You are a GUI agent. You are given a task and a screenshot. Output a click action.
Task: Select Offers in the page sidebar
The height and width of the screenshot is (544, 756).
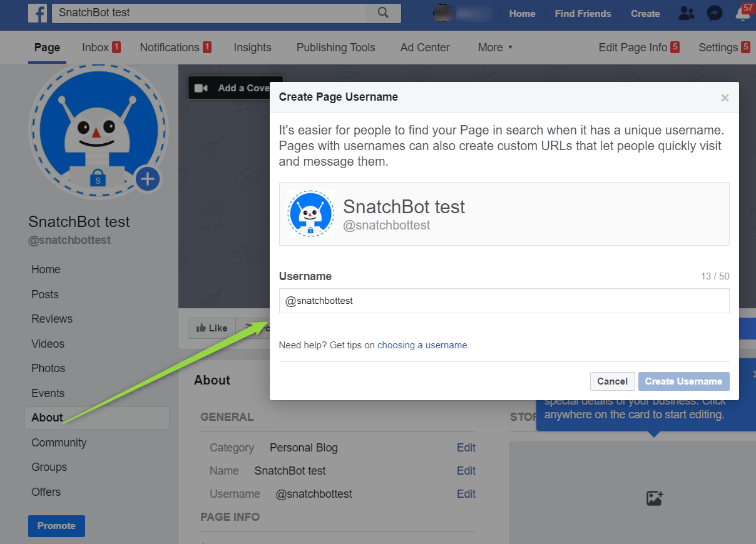[x=46, y=492]
